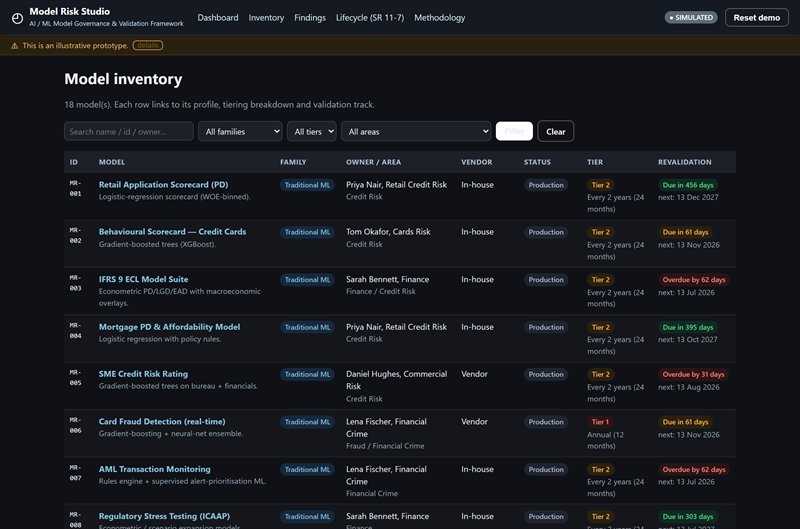Open Mortgage PD & Affordability Model link
The image size is (800, 529).
click(x=169, y=327)
